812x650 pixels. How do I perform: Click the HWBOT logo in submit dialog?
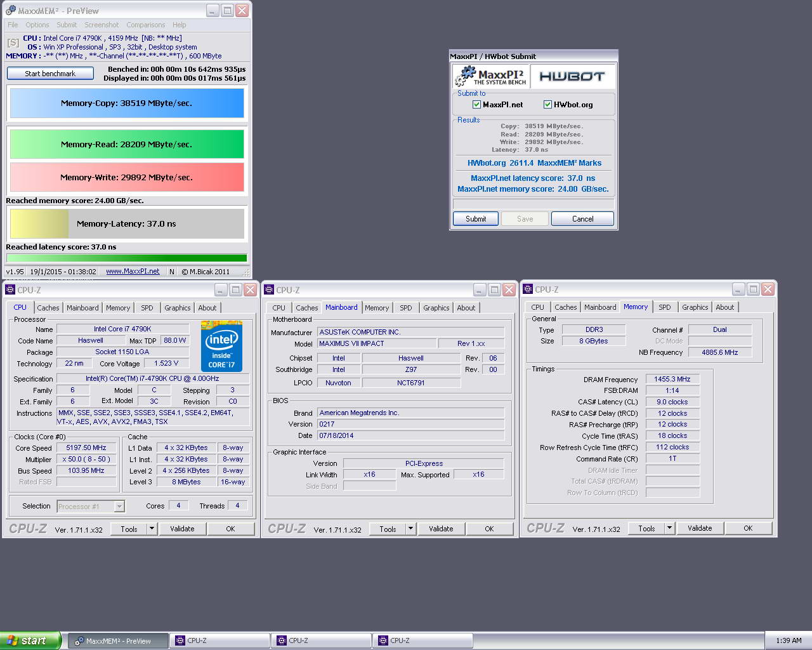[x=572, y=77]
